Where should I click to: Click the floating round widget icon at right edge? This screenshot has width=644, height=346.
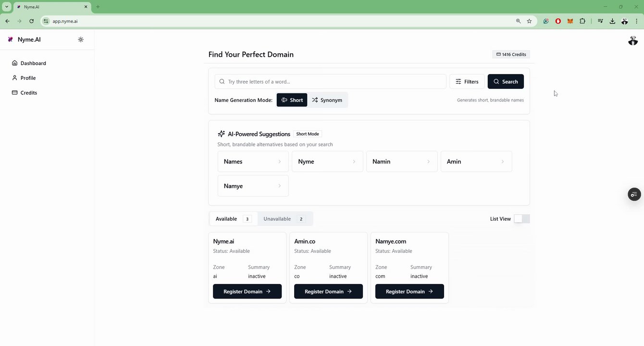pyautogui.click(x=634, y=194)
